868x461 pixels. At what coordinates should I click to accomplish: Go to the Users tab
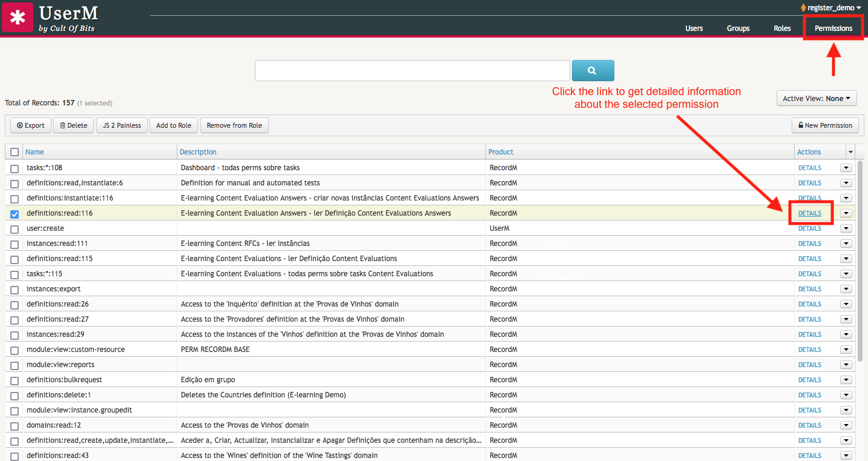click(x=694, y=28)
